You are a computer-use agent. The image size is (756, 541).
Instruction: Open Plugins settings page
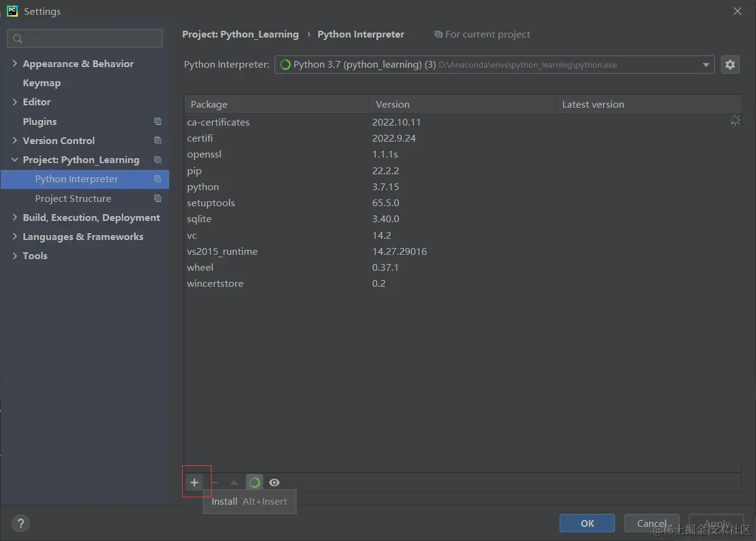coord(39,121)
